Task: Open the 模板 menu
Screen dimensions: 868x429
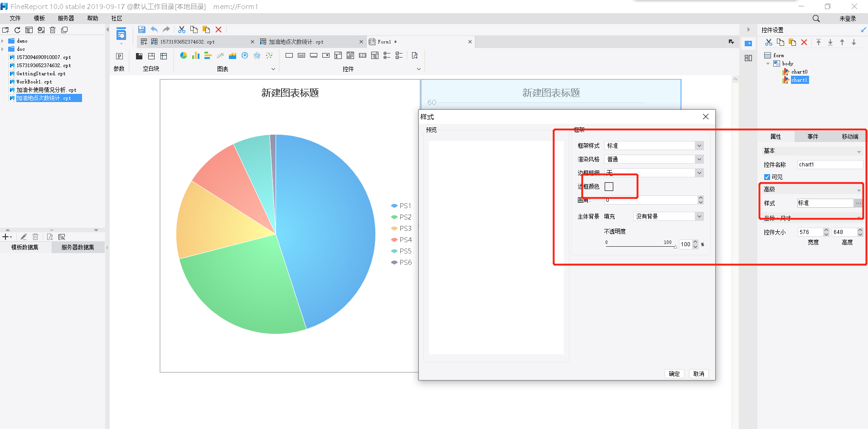Action: pos(39,18)
